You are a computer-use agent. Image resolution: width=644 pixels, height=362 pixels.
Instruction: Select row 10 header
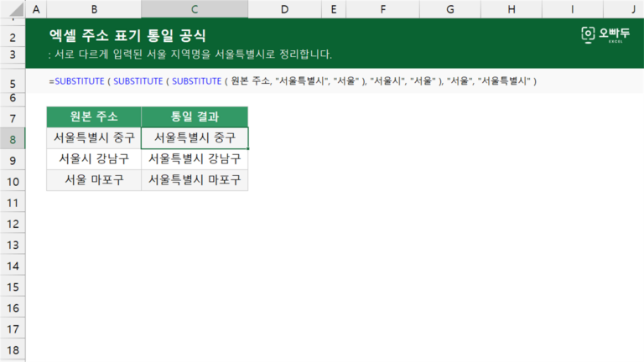click(13, 181)
